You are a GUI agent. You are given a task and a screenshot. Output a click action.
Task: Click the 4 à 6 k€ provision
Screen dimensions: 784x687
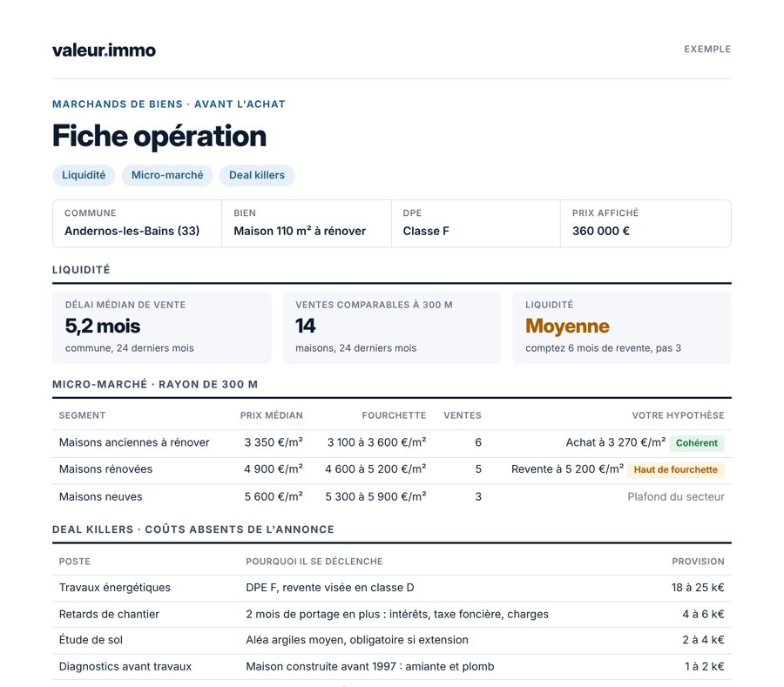coord(704,614)
